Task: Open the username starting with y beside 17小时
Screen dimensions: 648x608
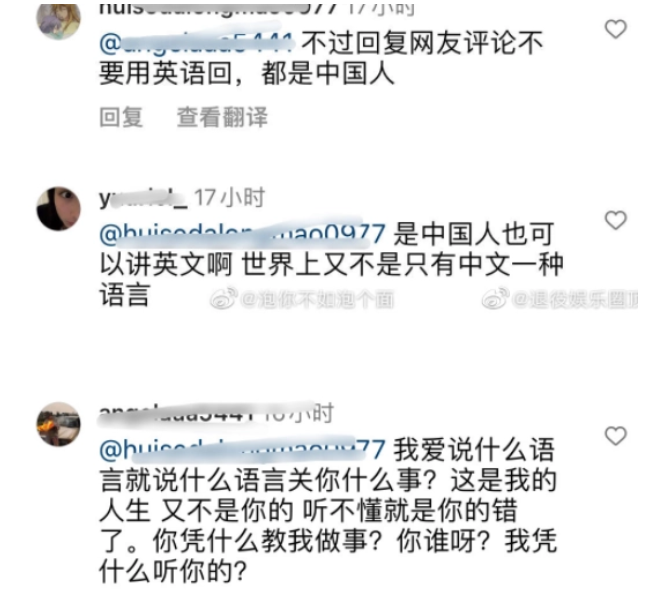Action: coord(143,198)
